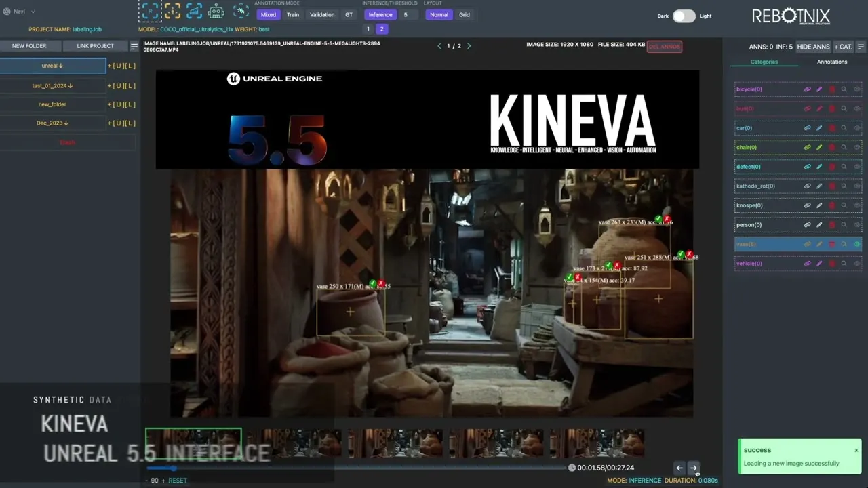Open the Navi dropdown menu
868x488 pixels.
coord(20,12)
